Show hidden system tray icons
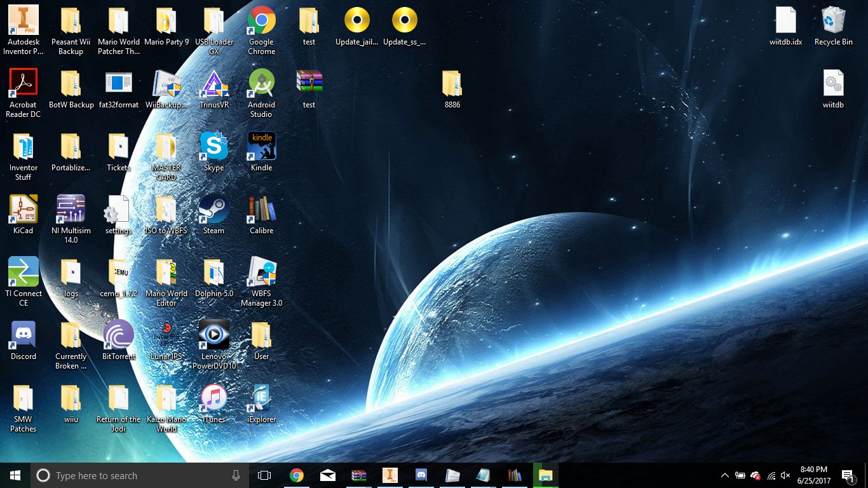 click(725, 475)
